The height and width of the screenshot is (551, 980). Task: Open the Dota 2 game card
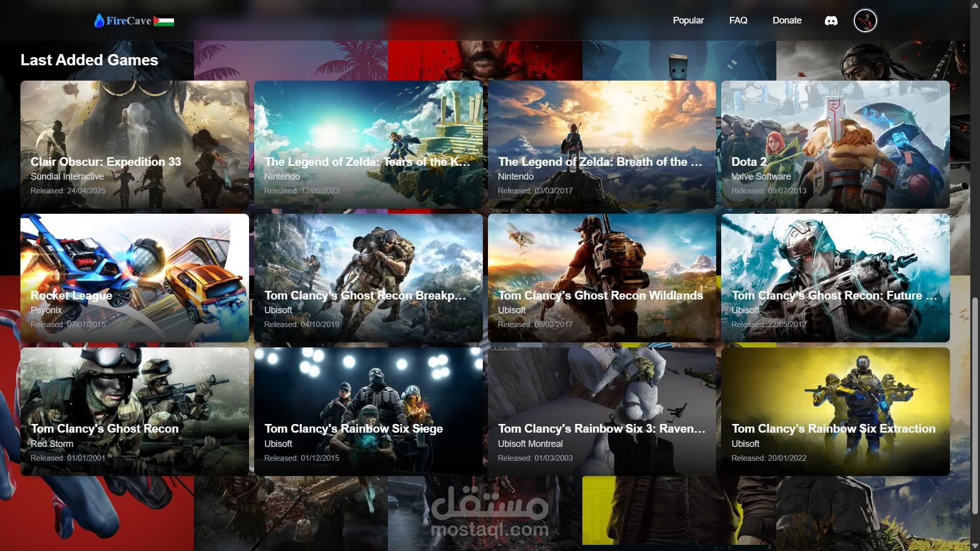(835, 144)
